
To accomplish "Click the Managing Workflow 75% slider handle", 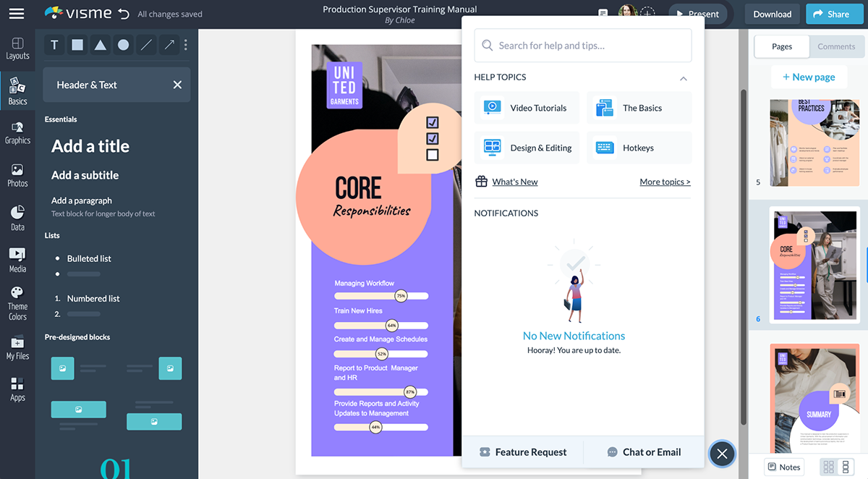I will click(401, 296).
